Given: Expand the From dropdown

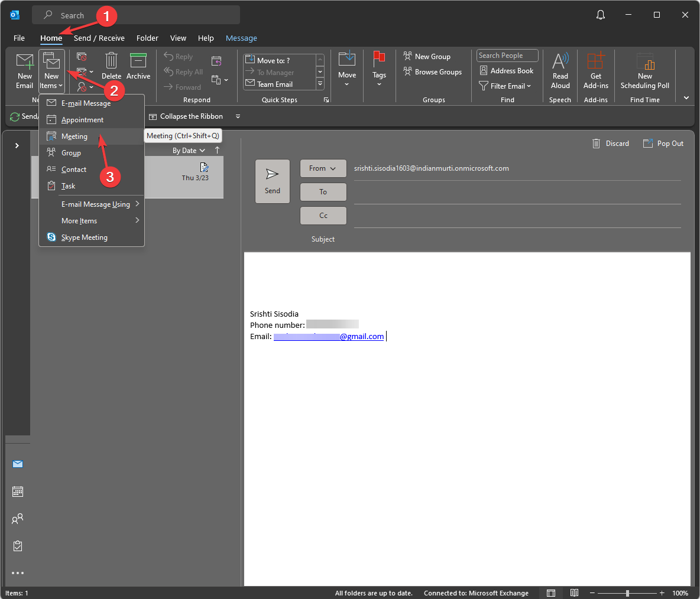Looking at the screenshot, I should pyautogui.click(x=323, y=168).
